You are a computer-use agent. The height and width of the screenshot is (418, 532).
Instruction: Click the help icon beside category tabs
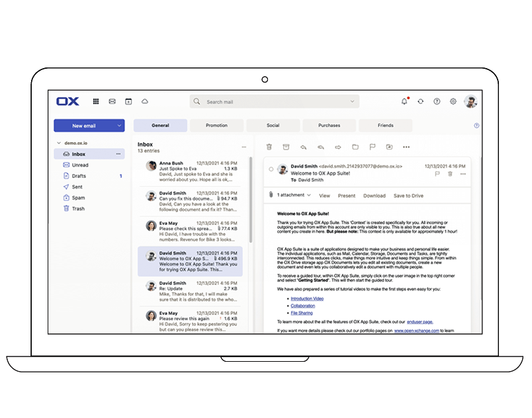(476, 126)
